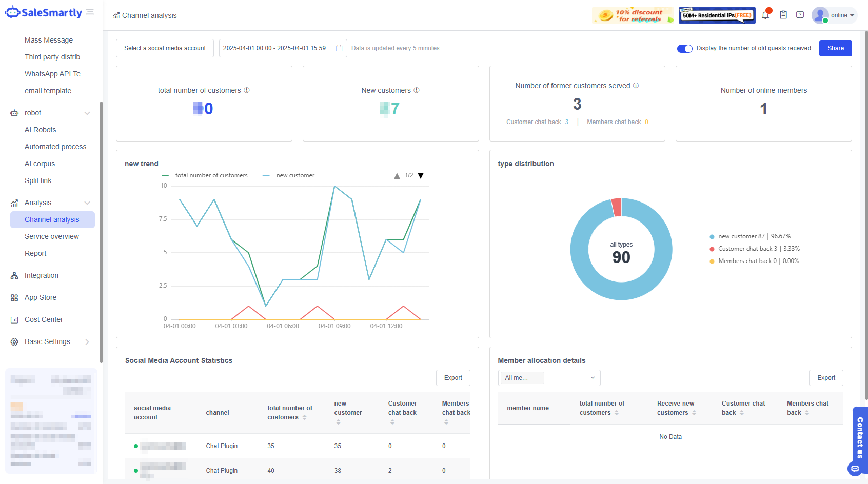The width and height of the screenshot is (868, 484).
Task: Export Social Media Account Statistics table
Action: click(x=453, y=378)
